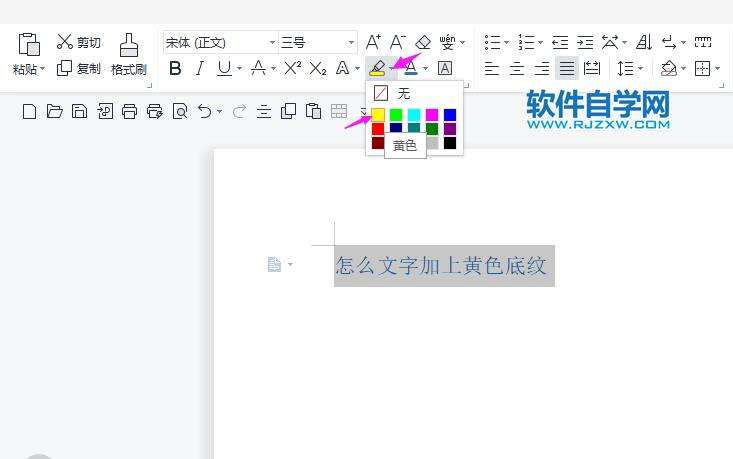The height and width of the screenshot is (459, 733).
Task: Click the Paste (粘贴) clipboard icon
Action: [x=29, y=45]
